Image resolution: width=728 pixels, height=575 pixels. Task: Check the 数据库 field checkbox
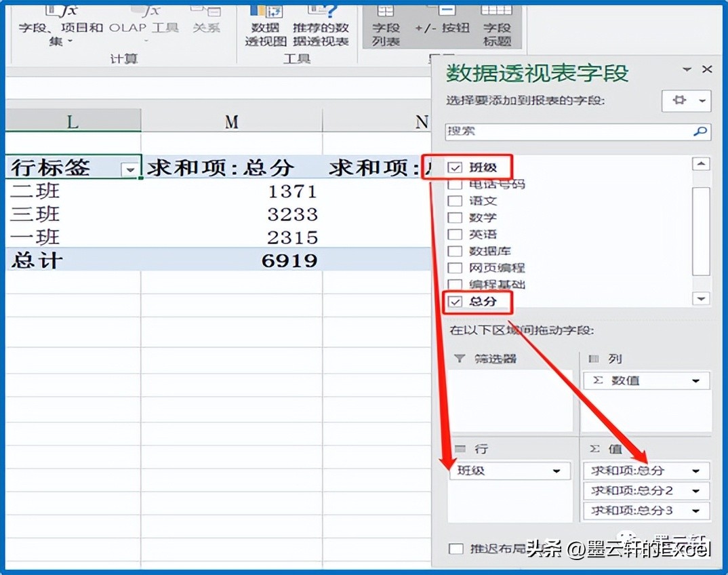pyautogui.click(x=455, y=252)
